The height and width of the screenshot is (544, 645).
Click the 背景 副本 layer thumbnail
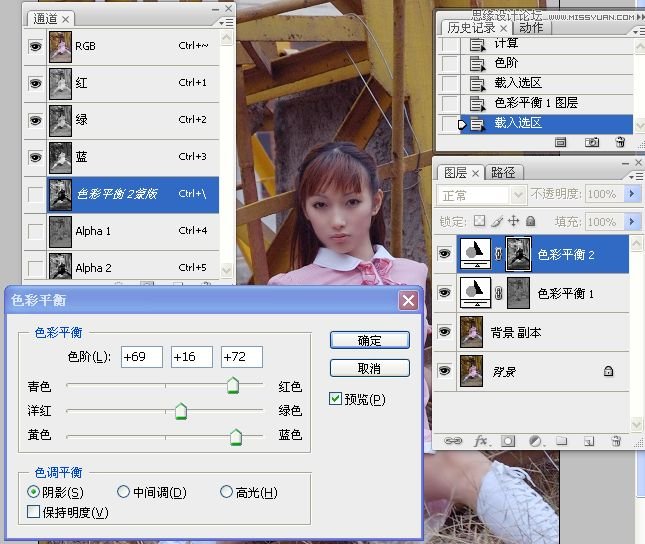click(471, 332)
